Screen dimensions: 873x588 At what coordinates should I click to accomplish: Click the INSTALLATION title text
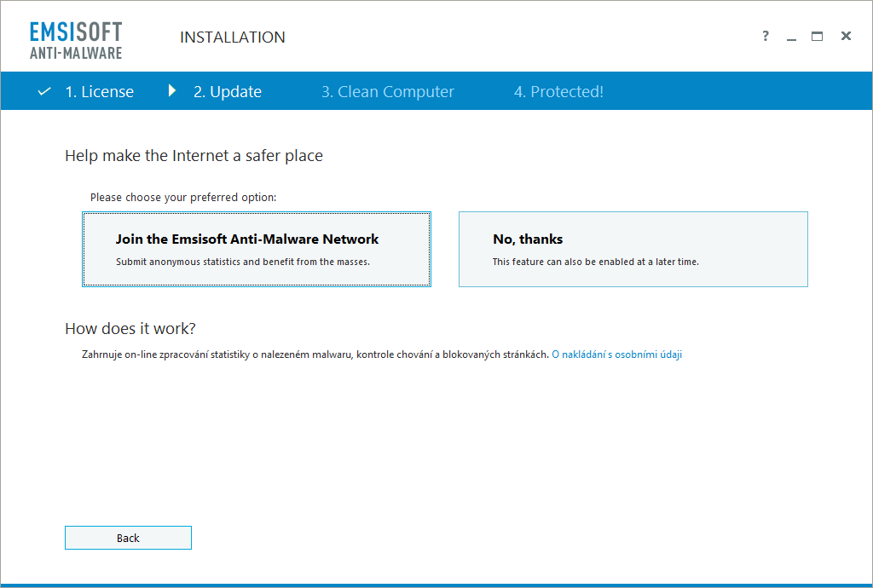(232, 37)
